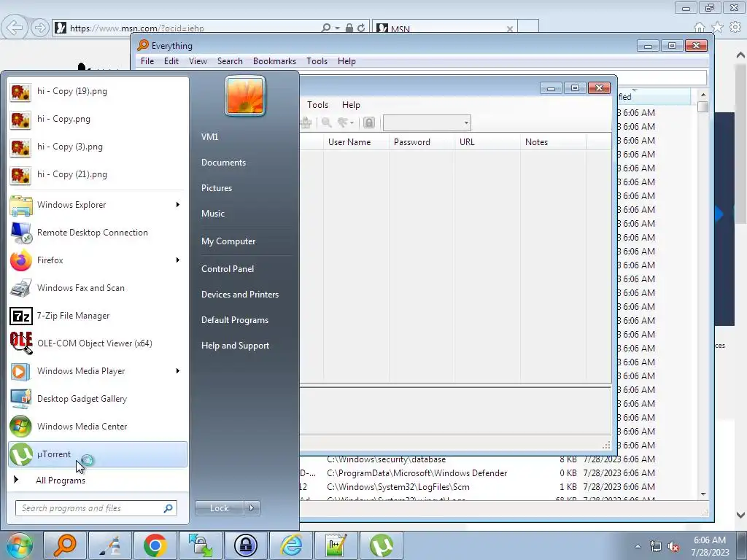Open the µTorrent taskbar icon
Viewport: 747px width, 560px height.
[x=382, y=545]
